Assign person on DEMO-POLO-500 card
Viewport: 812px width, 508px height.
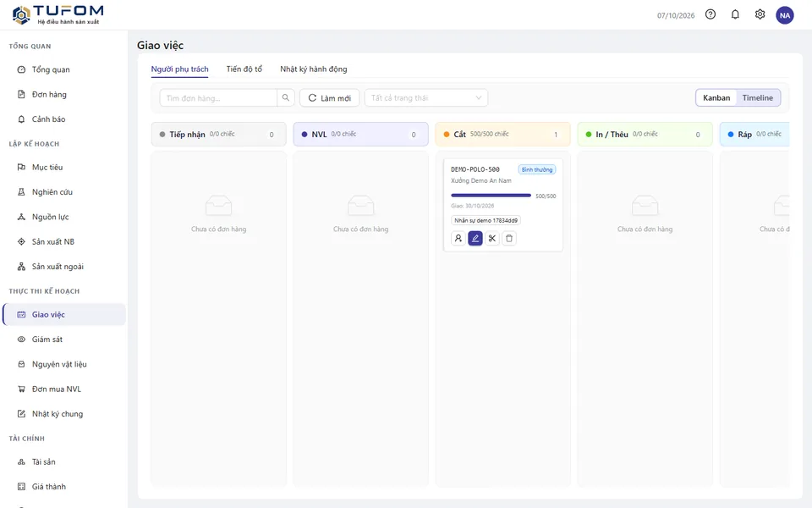point(458,239)
